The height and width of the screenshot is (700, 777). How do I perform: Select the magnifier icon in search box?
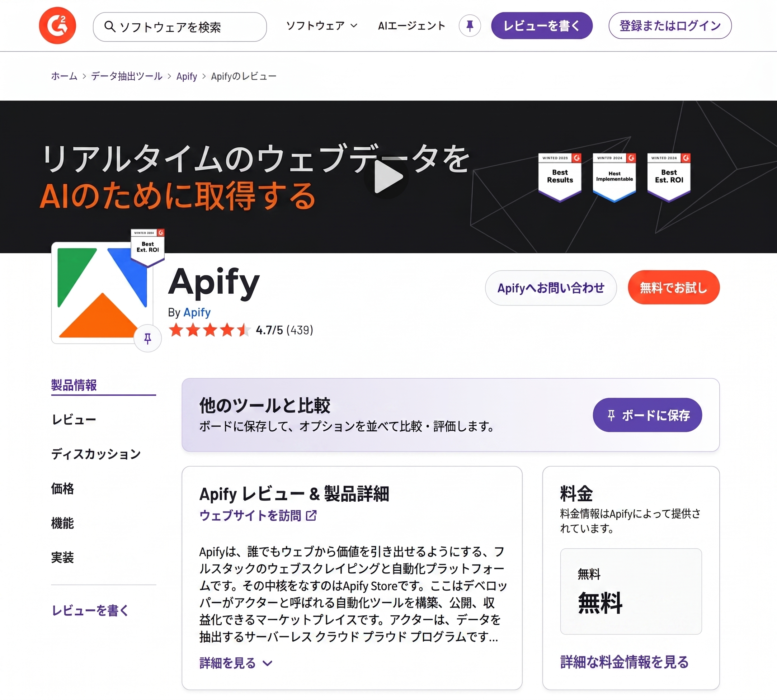[110, 27]
